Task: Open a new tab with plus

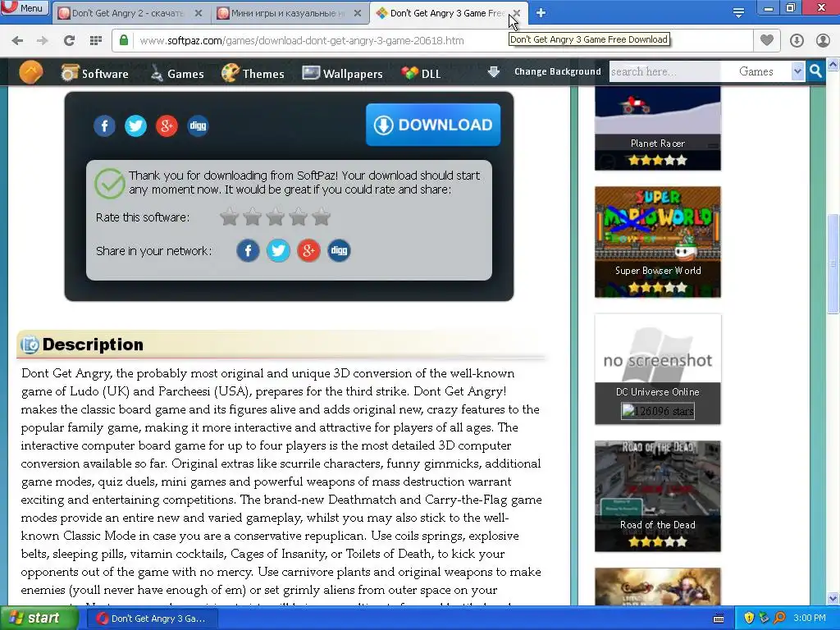Action: coord(541,13)
